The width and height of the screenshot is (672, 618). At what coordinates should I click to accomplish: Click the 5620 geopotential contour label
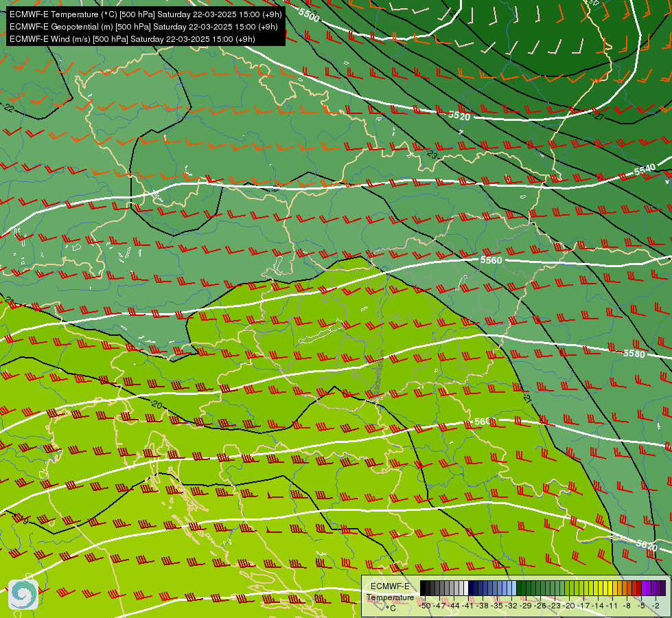coord(647,545)
